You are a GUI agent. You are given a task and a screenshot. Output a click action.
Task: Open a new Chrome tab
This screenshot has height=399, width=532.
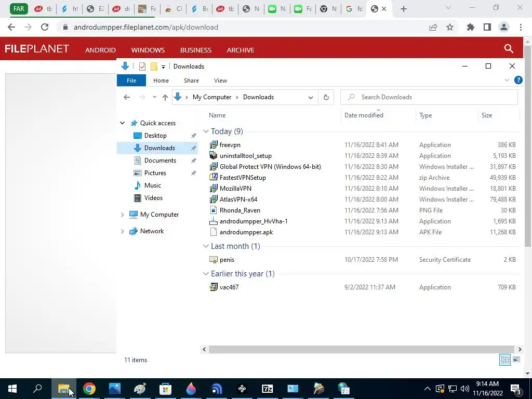point(403,9)
